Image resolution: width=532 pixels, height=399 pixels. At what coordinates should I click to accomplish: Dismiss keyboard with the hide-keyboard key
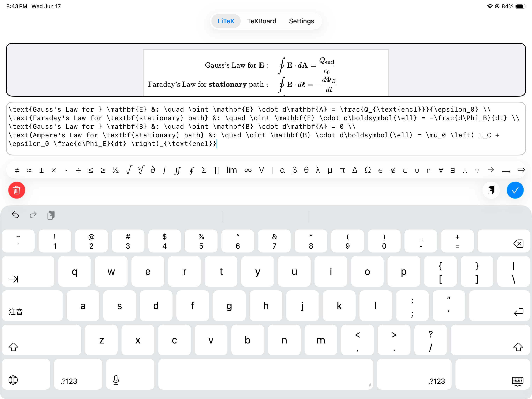coord(492,374)
